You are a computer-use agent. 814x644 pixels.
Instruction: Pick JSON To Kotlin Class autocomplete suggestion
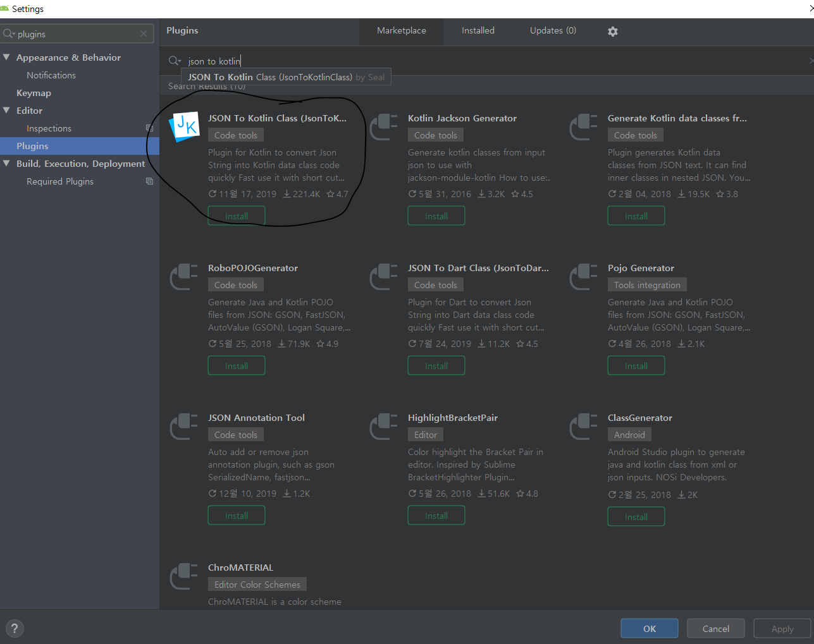tap(286, 77)
